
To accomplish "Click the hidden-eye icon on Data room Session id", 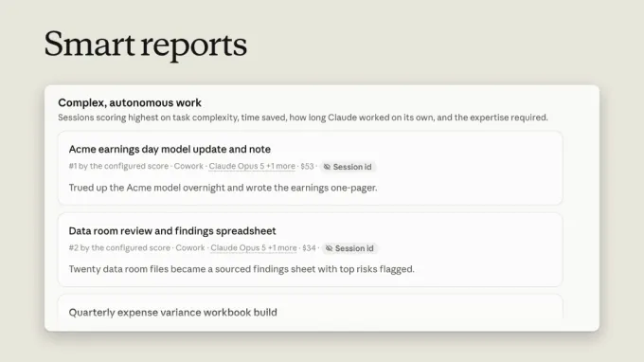I will (329, 248).
